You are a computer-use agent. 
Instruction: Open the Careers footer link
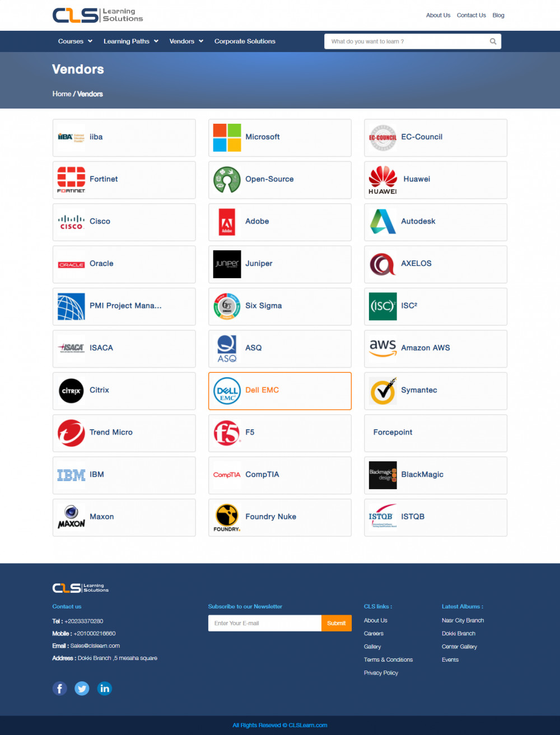coord(374,634)
